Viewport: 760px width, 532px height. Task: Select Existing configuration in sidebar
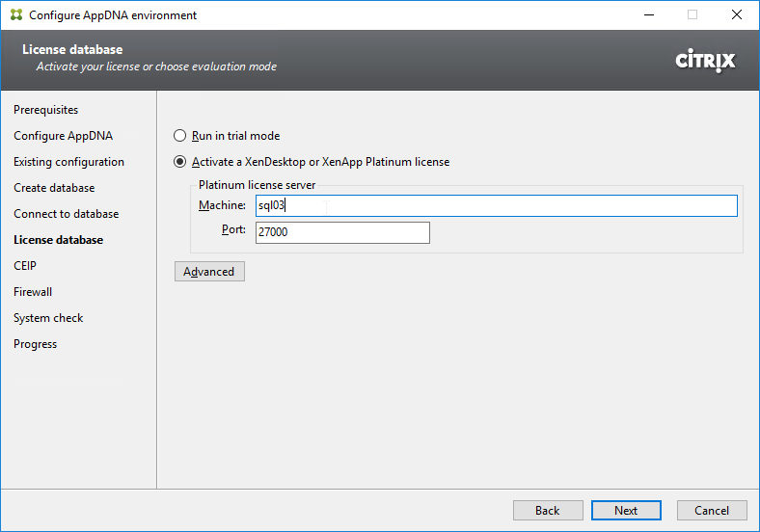pyautogui.click(x=68, y=162)
